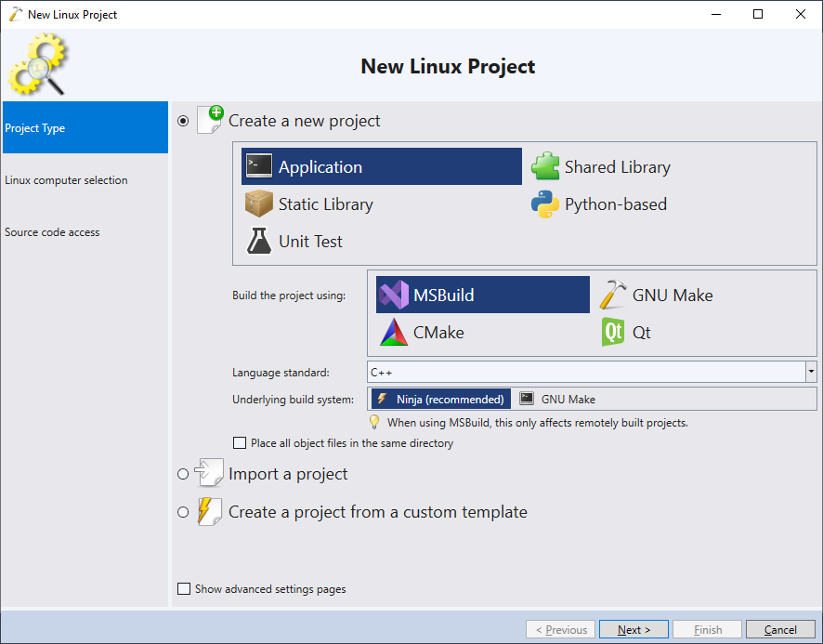823x644 pixels.
Task: Select the Qt label
Action: (x=641, y=333)
